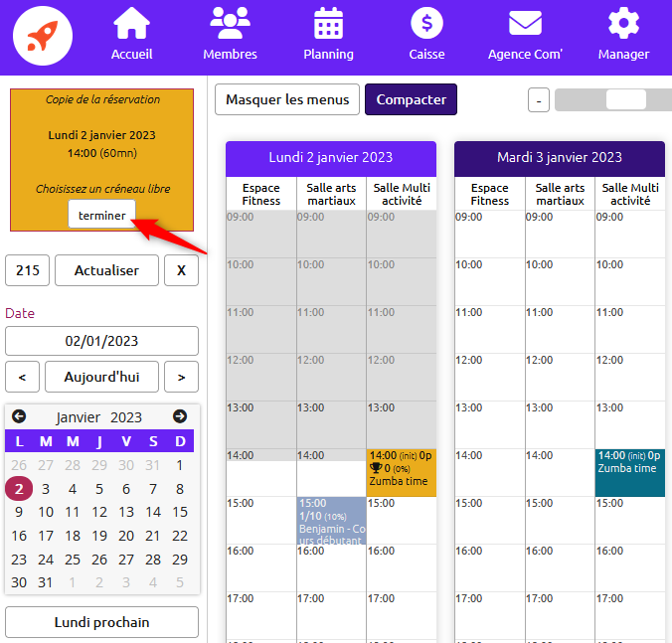Go to previous month in mini calendar
This screenshot has width=672, height=643.
point(19,416)
